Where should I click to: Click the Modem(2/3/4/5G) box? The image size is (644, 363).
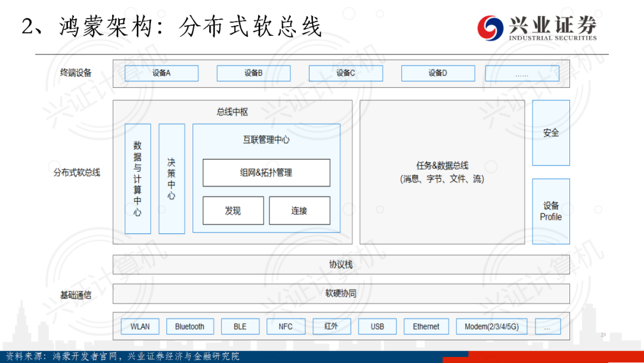tap(491, 327)
